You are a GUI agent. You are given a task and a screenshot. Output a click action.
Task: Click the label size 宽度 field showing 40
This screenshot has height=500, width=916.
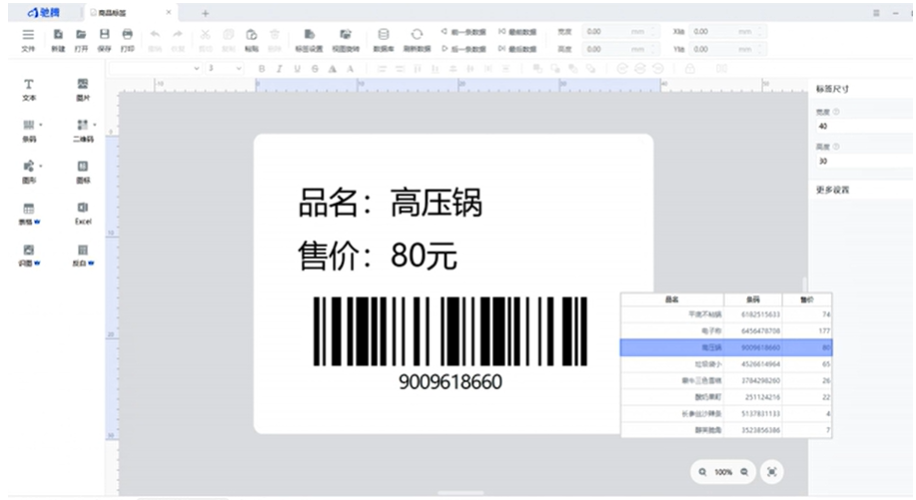point(863,126)
